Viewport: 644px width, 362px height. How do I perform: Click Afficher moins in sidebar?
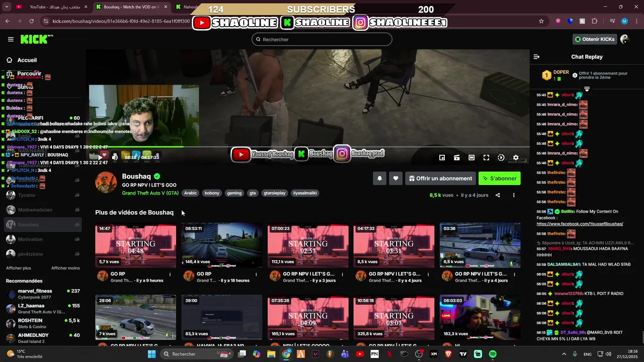(65, 268)
